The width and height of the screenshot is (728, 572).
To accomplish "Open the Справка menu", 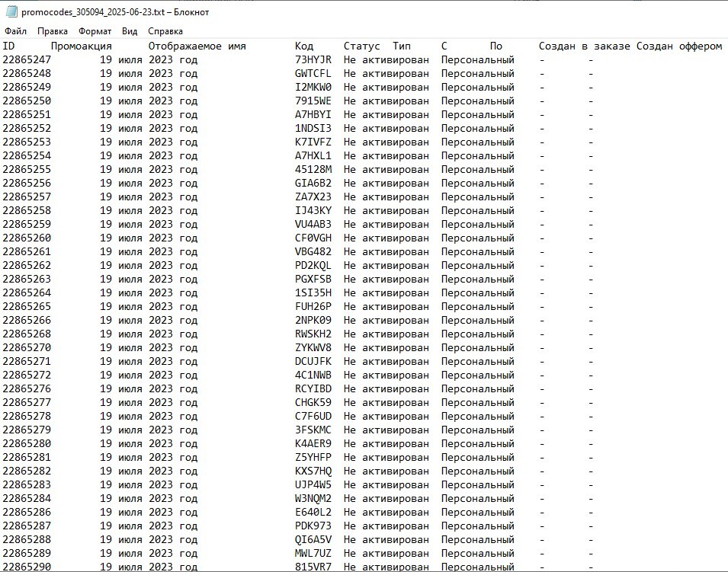I will click(165, 31).
